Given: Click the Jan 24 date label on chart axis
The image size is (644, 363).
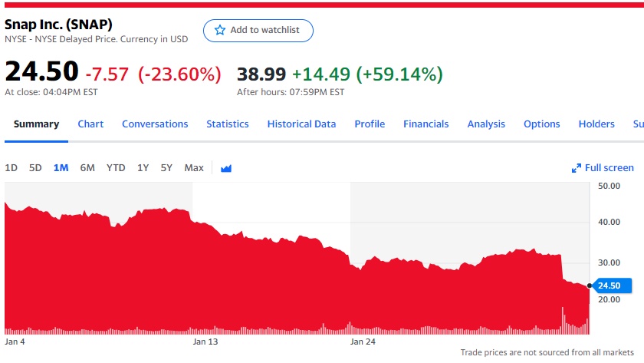Looking at the screenshot, I should pyautogui.click(x=363, y=342).
